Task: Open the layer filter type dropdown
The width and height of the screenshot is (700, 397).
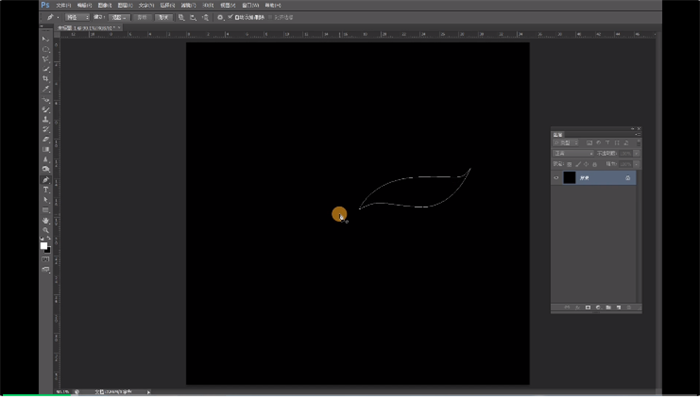Action: pyautogui.click(x=566, y=142)
